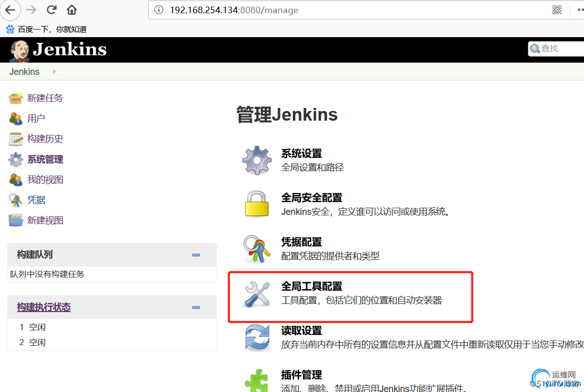Screen dimensions: 584x392
Task: Open the Jenkins breadcrumb link
Action: click(24, 71)
